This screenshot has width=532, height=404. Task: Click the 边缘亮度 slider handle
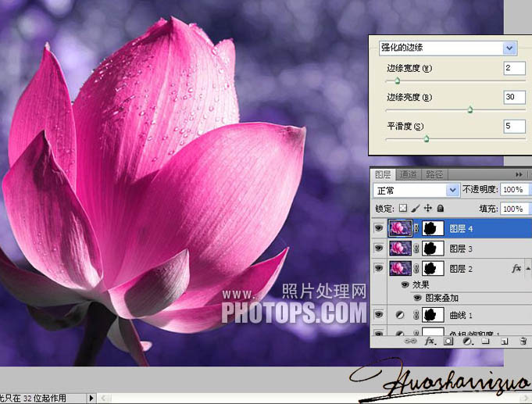[470, 110]
